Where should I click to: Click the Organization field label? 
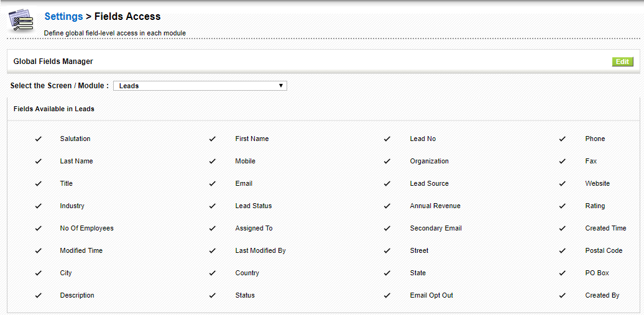429,161
